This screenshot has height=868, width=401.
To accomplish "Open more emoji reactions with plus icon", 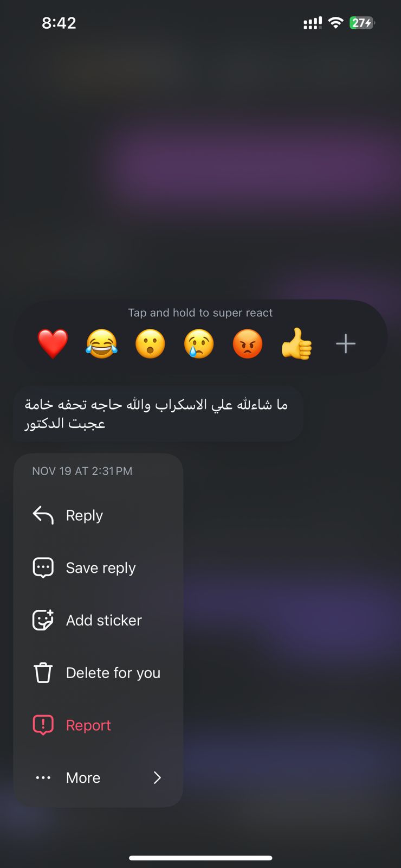I will click(x=346, y=344).
